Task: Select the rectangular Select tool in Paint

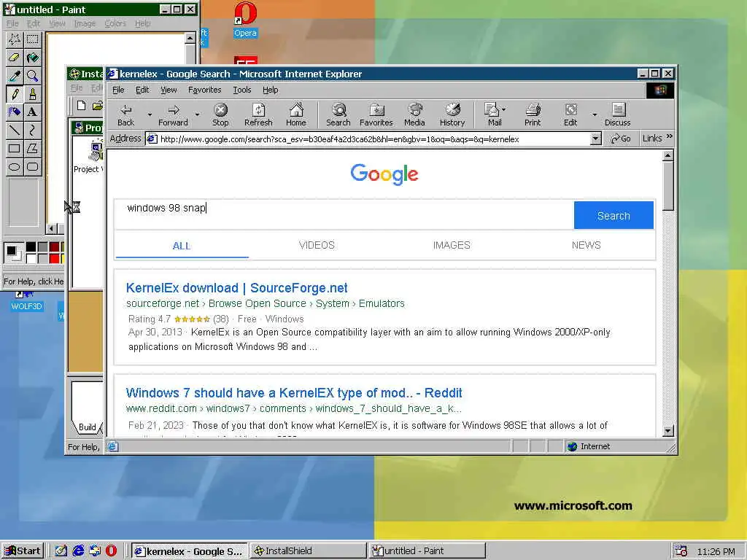Action: point(32,39)
